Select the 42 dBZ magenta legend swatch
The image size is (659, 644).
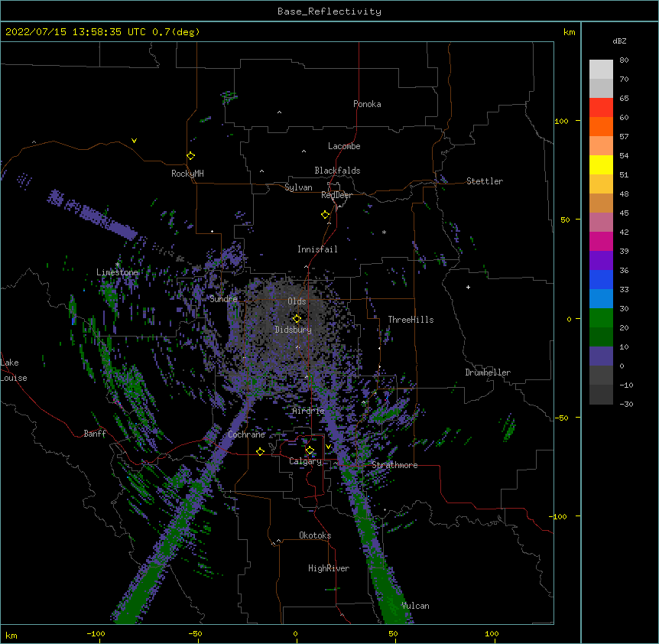[601, 241]
